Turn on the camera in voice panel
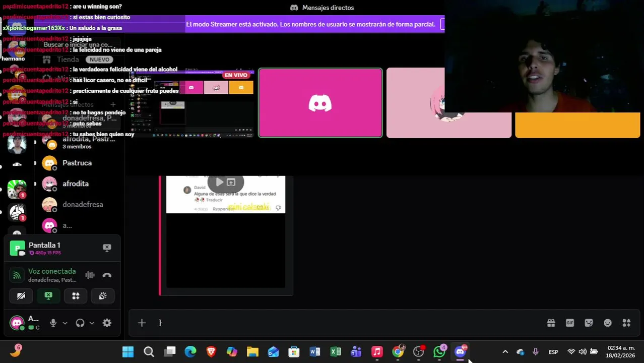The image size is (644, 363). click(x=21, y=296)
